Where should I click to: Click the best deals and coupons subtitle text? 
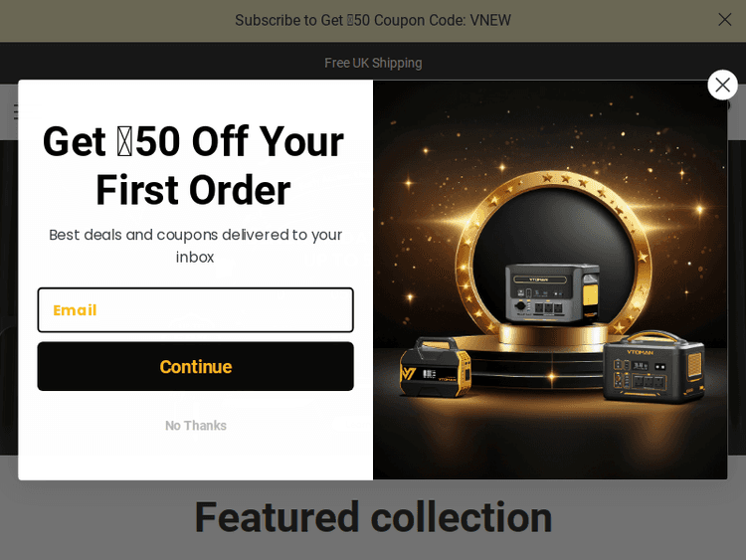(x=195, y=246)
